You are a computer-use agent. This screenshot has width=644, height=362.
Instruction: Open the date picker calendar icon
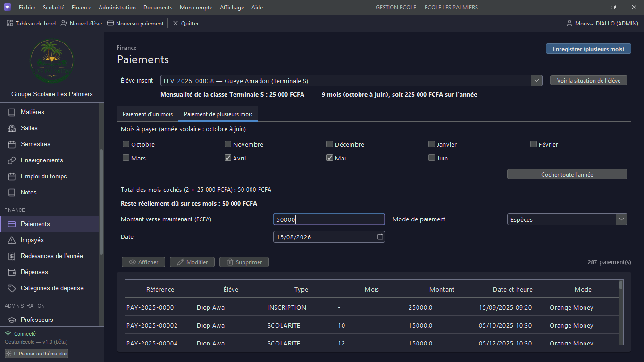coord(380,237)
